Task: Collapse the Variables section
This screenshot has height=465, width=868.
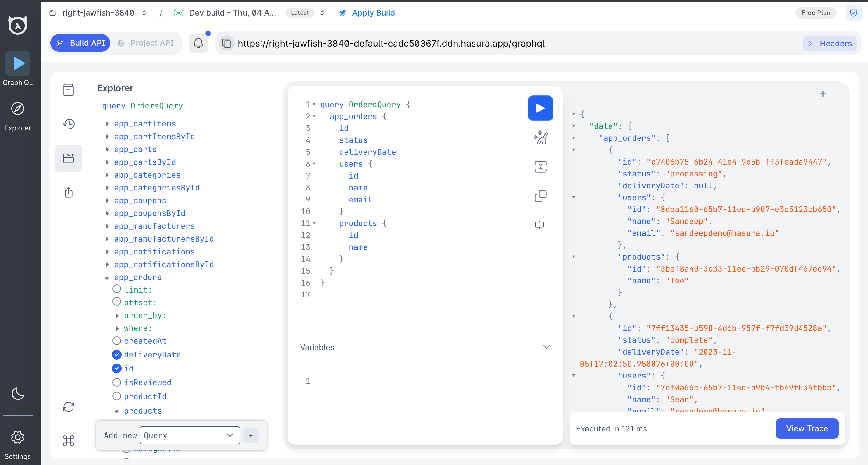Action: click(546, 347)
